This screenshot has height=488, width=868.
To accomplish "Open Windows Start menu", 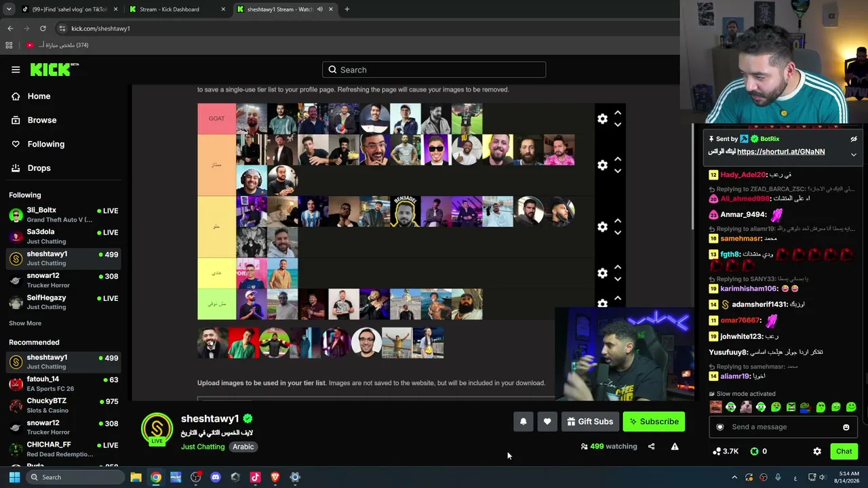I will coord(14,477).
